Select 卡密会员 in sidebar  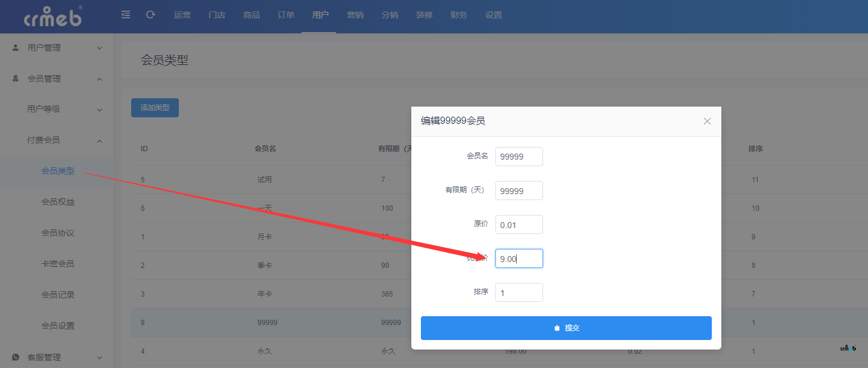(x=58, y=264)
